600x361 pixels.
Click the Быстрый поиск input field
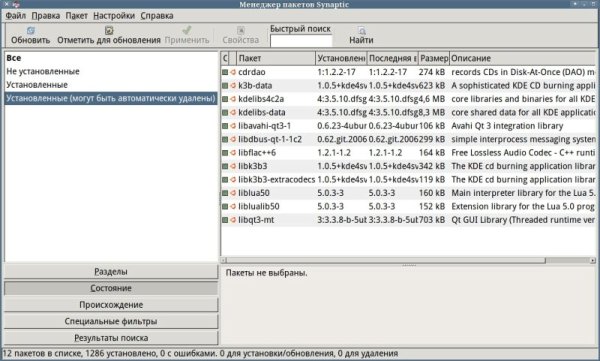coord(301,41)
